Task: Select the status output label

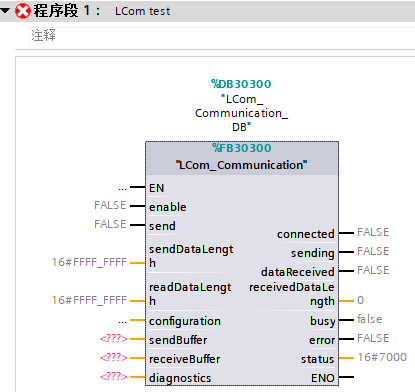Action: (317, 359)
